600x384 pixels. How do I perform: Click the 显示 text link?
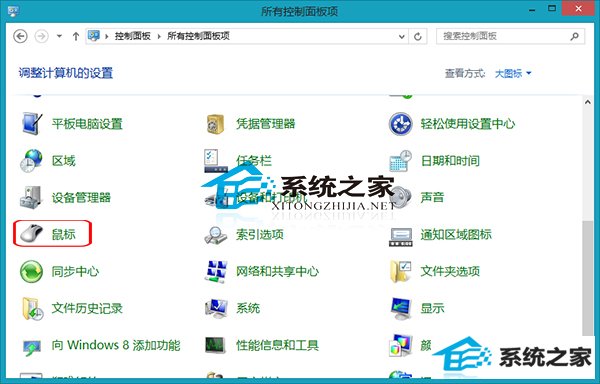[432, 308]
